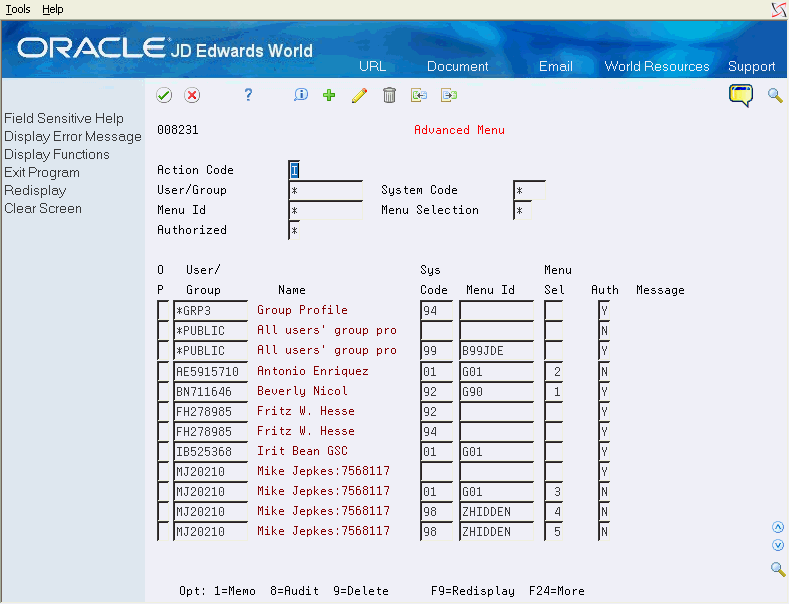The image size is (789, 604).
Task: Click the IB525368 user field
Action: [x=211, y=451]
